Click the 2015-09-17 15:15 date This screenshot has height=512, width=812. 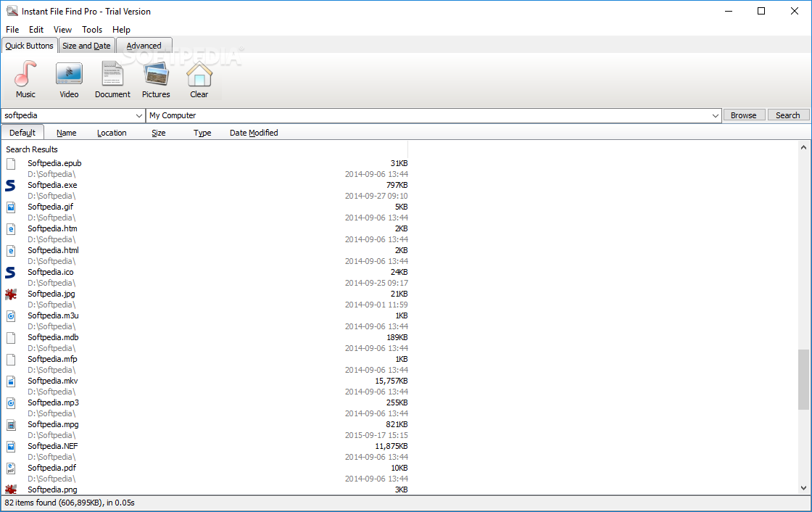(x=376, y=435)
